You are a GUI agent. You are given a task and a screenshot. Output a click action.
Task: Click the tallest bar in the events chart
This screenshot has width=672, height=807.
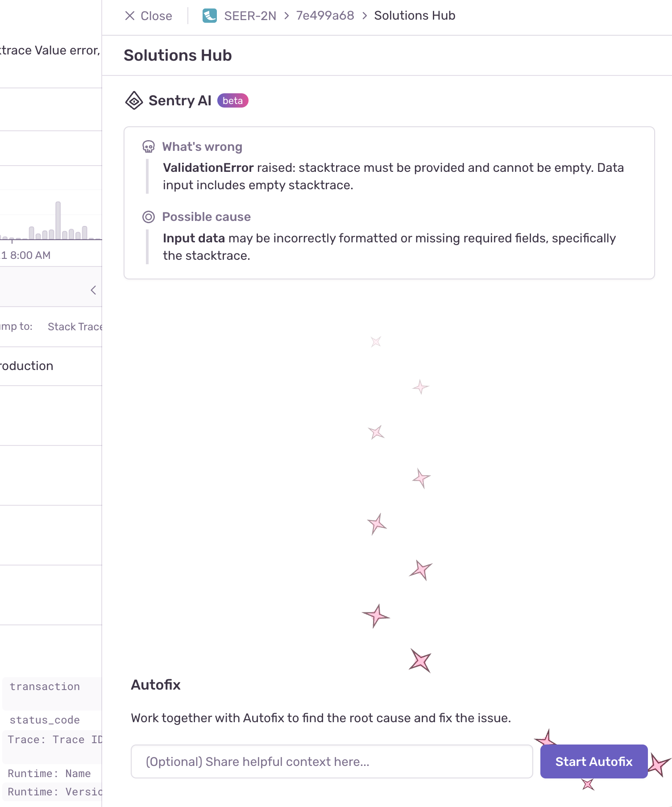tap(58, 220)
